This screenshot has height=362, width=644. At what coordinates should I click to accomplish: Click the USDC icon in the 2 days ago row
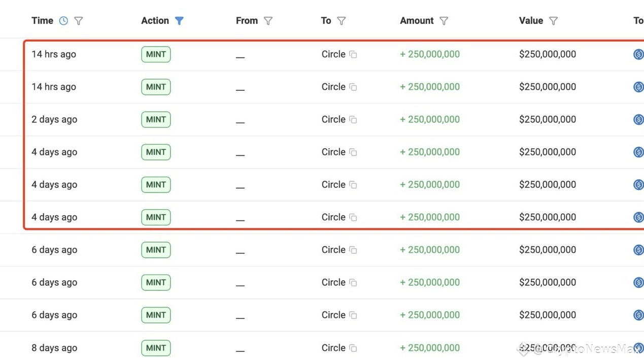[x=638, y=119]
